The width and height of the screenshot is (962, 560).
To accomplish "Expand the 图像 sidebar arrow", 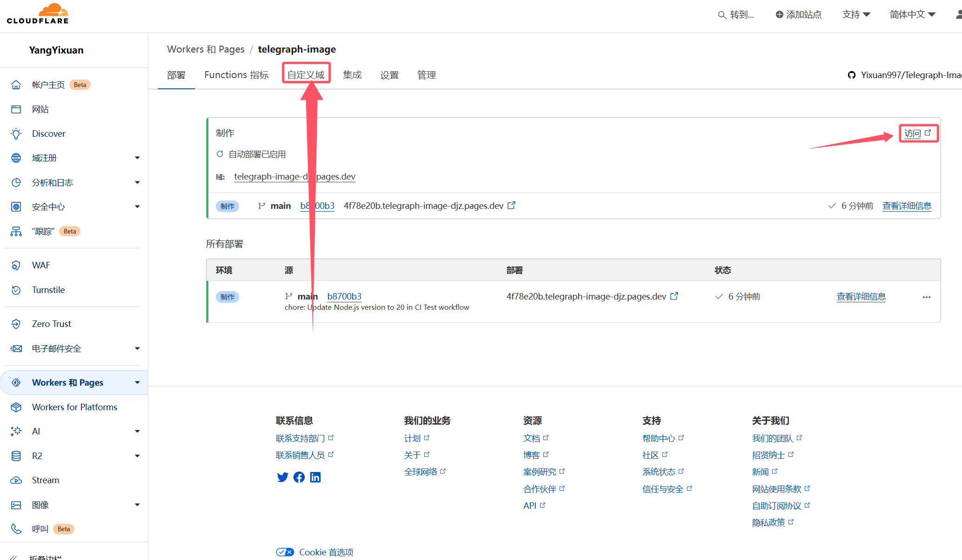I will click(137, 505).
